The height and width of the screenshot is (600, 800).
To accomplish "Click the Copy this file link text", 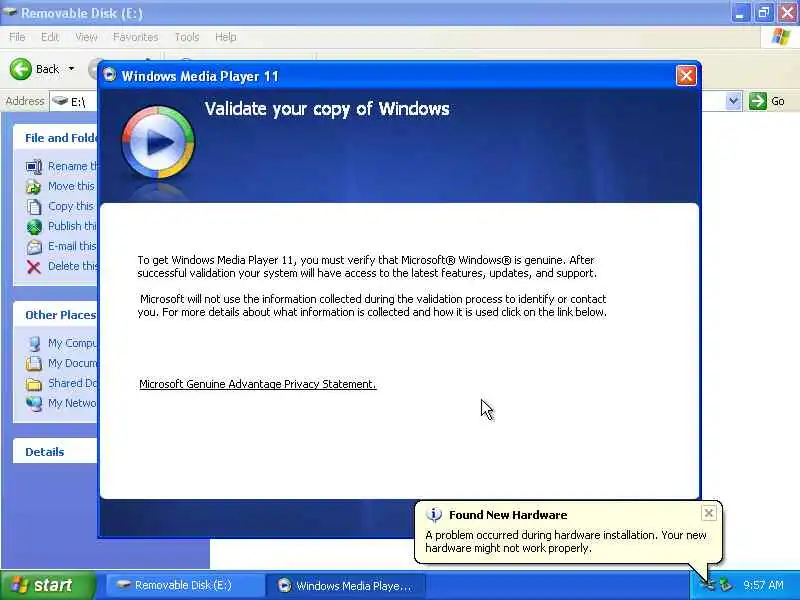I will (72, 206).
